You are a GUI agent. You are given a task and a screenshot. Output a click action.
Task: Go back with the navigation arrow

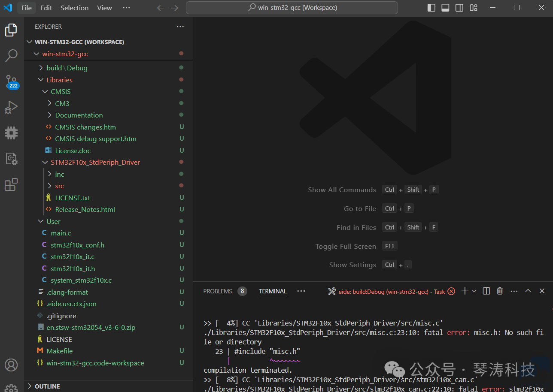pos(161,8)
